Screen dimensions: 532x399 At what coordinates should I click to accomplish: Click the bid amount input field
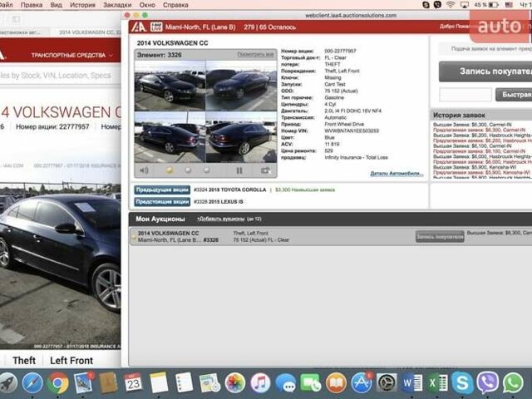pos(465,94)
